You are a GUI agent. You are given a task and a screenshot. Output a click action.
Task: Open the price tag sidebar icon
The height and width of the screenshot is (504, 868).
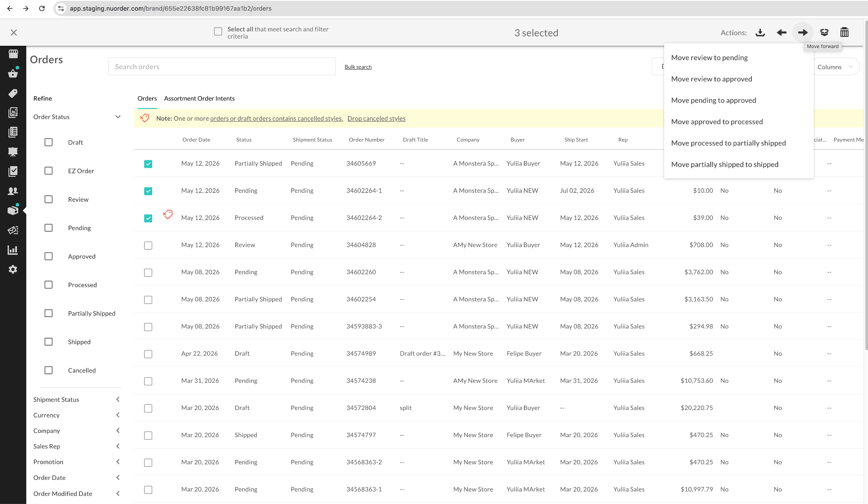13,93
